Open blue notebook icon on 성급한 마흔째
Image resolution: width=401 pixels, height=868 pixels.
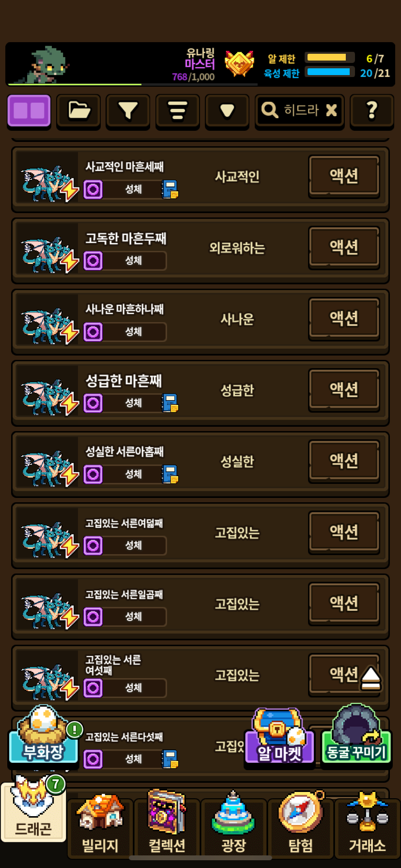[170, 403]
